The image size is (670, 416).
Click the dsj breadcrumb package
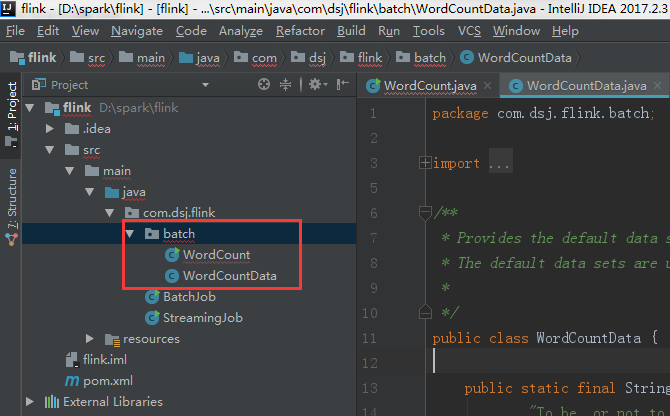(x=309, y=57)
